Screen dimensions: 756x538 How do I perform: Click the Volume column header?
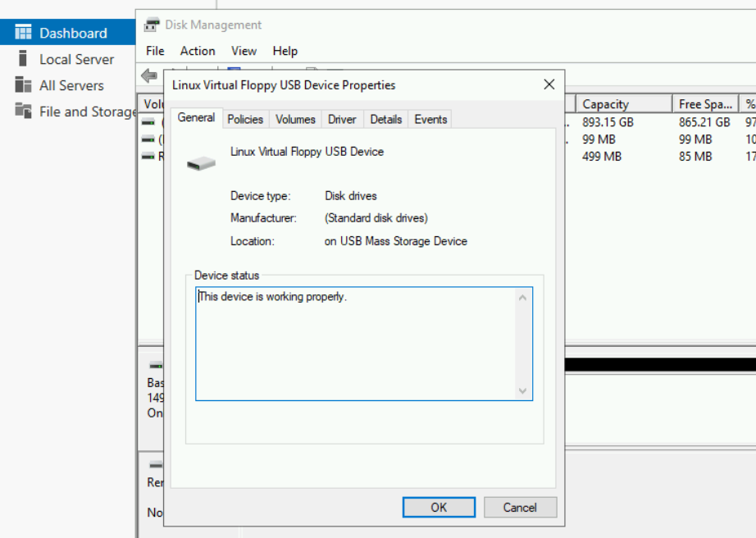tap(153, 104)
